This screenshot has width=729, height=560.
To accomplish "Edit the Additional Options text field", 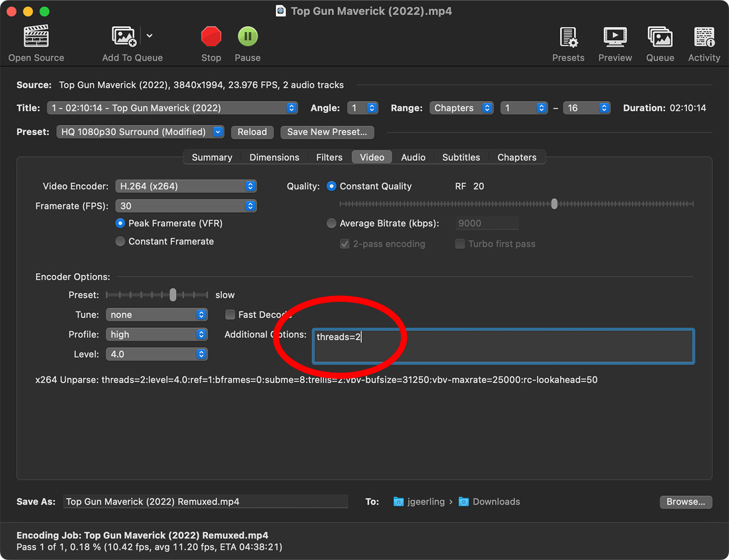I will coord(502,346).
